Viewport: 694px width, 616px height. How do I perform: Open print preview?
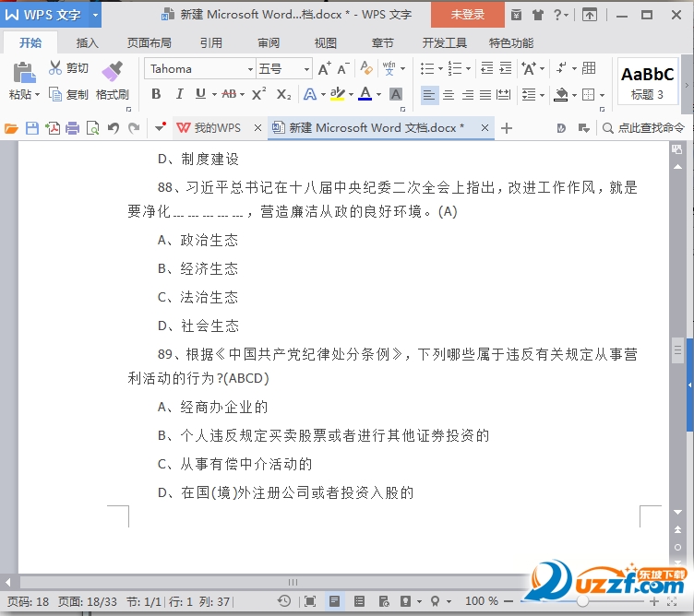click(92, 128)
